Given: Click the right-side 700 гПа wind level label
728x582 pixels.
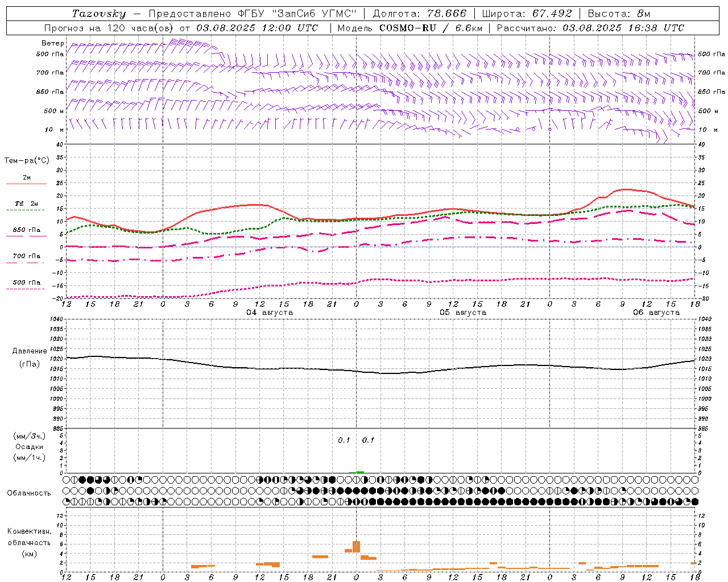Looking at the screenshot, I should click(712, 73).
